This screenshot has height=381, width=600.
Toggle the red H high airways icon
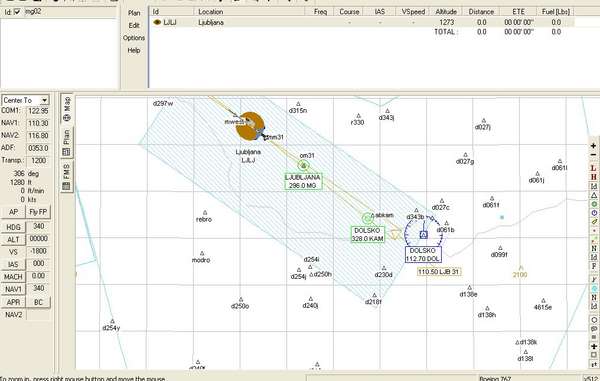[x=593, y=177]
